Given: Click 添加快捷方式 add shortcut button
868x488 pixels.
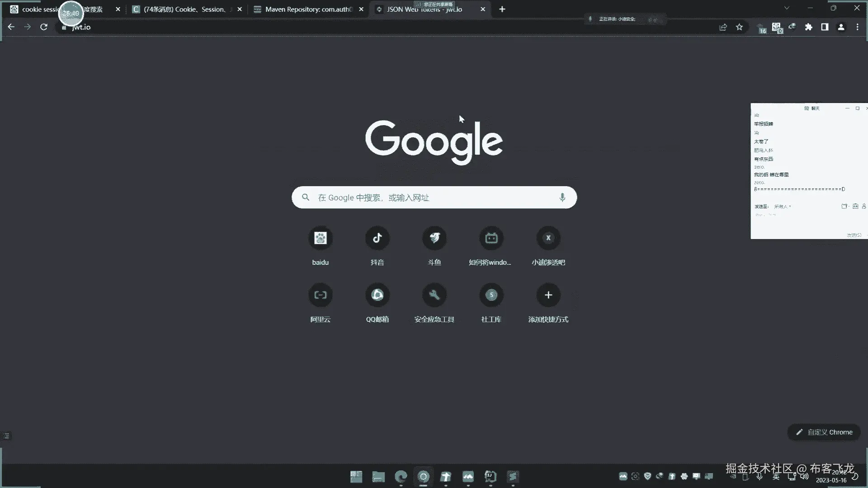Looking at the screenshot, I should 548,295.
